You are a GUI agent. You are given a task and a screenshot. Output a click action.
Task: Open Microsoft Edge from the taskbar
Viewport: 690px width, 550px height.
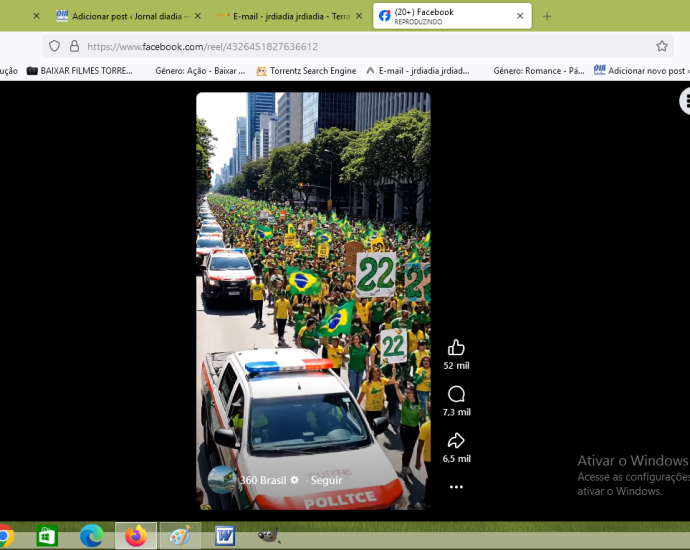click(x=92, y=536)
